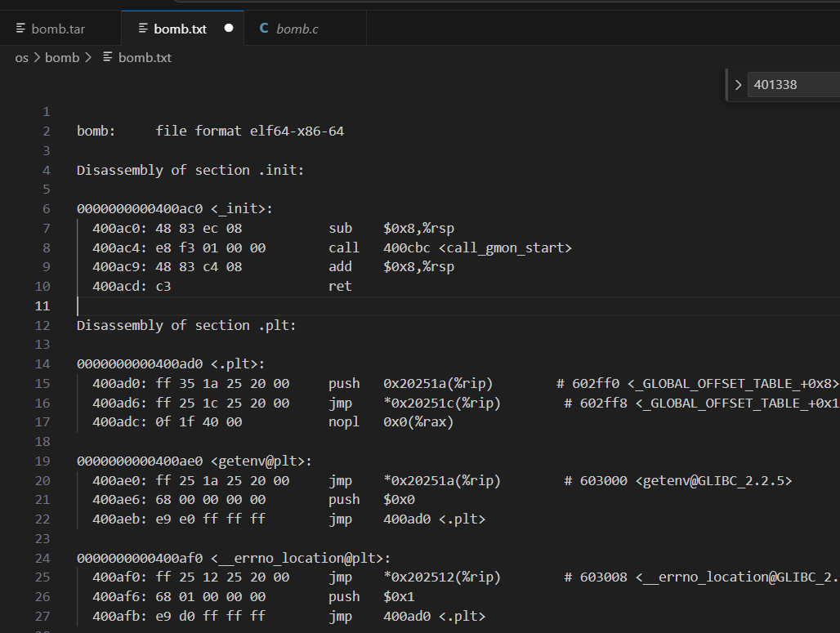Open the bomb.txt breadcrumb dropdown
This screenshot has width=840, height=633.
(145, 57)
